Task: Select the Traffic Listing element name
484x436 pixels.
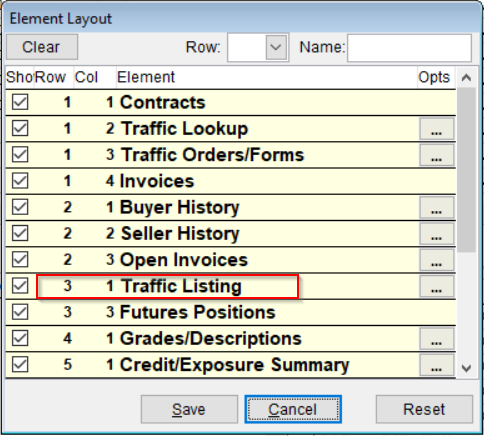Action: coord(181,286)
